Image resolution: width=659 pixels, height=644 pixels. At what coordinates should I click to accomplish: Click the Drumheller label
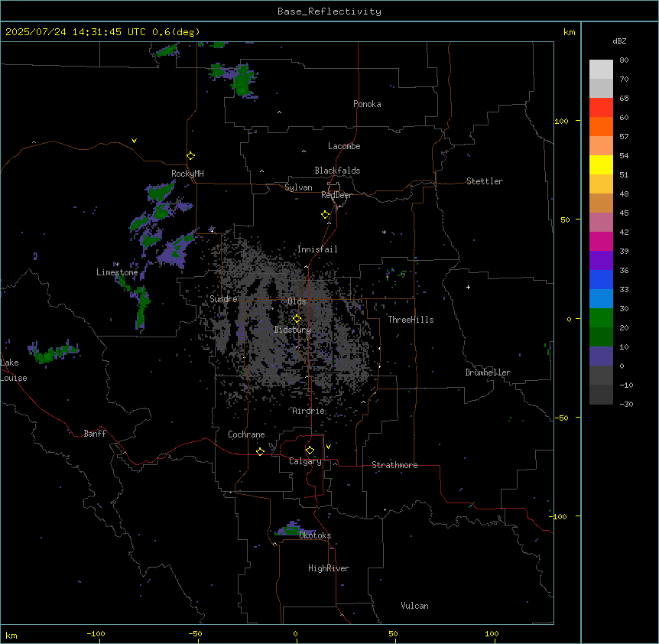click(488, 372)
